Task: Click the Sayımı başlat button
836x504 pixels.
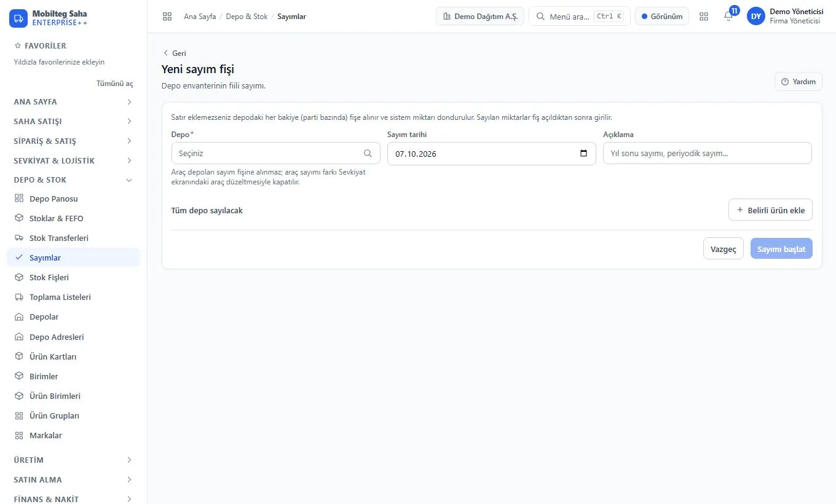Action: tap(781, 249)
